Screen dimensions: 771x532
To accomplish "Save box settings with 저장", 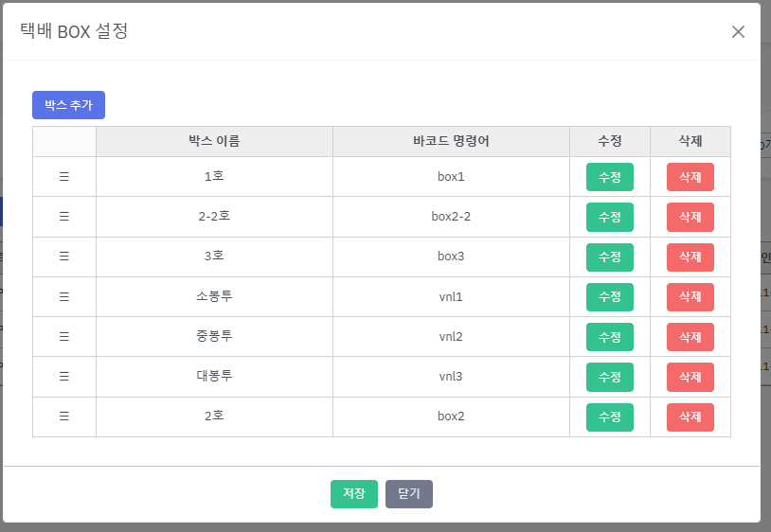I will (354, 494).
